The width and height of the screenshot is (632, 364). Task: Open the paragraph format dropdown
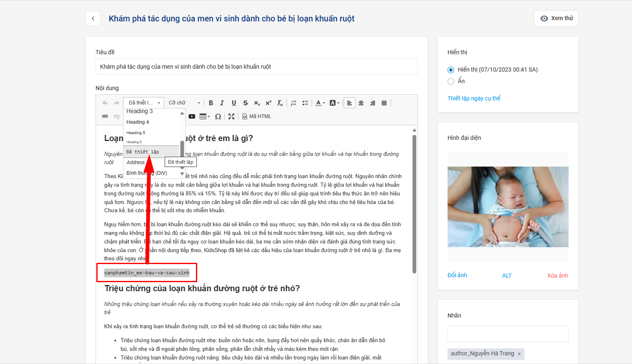144,103
